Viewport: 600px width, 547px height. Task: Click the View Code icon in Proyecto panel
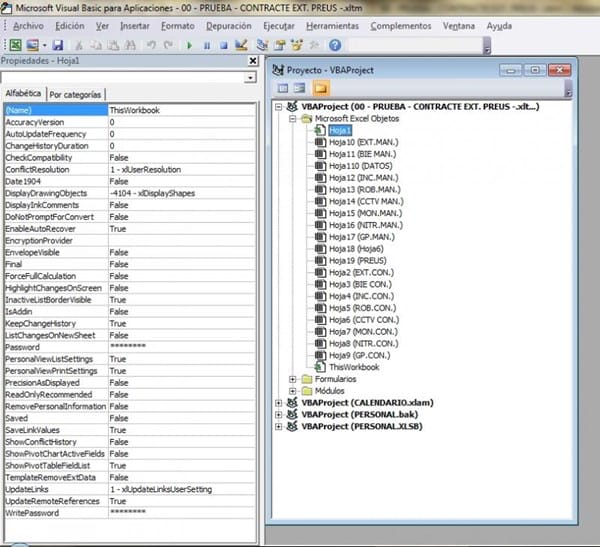(284, 89)
